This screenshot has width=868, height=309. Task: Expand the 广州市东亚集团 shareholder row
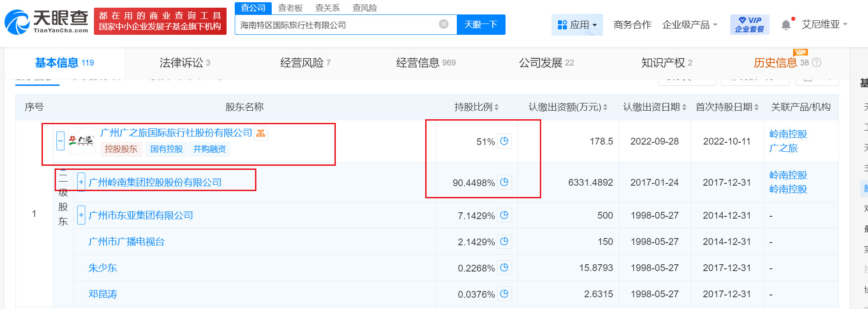pyautogui.click(x=81, y=215)
